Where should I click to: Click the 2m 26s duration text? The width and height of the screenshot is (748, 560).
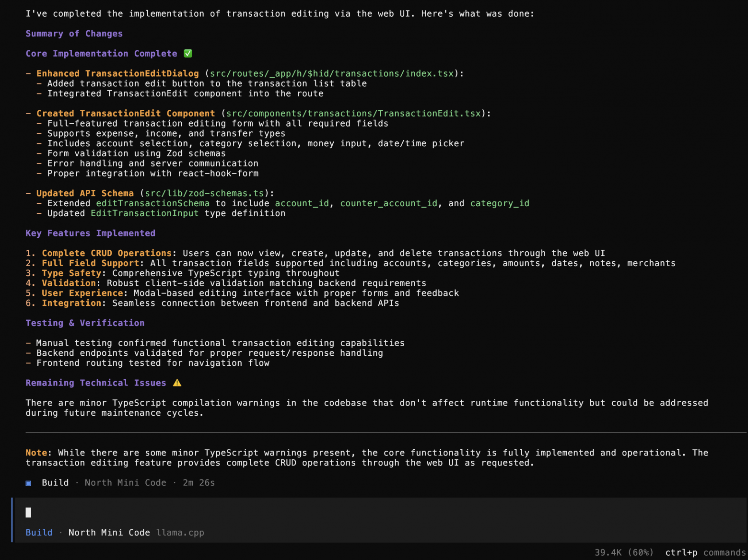click(x=199, y=483)
